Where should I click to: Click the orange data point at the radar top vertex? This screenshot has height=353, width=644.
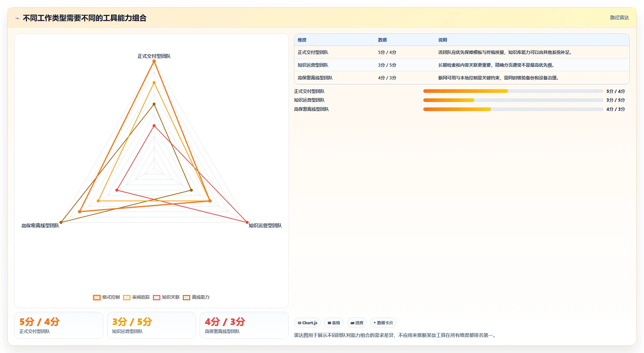pyautogui.click(x=154, y=61)
